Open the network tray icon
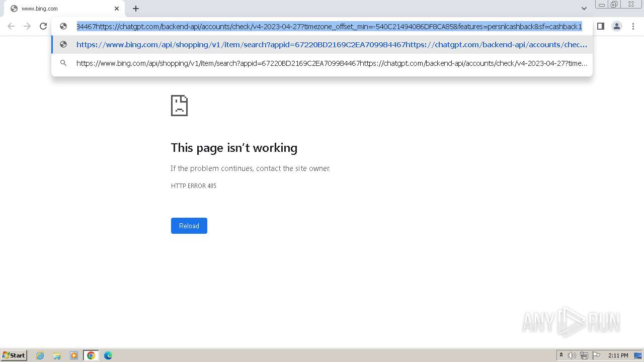Viewport: 644px width, 362px height. (x=584, y=355)
